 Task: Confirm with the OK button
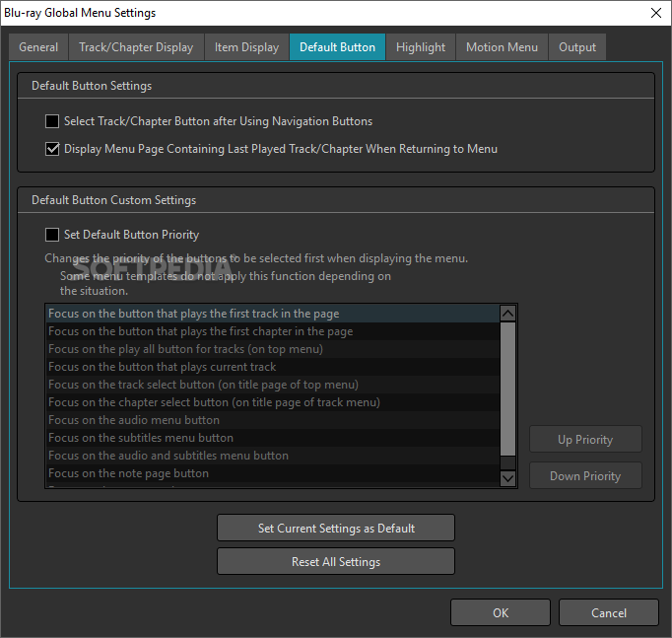pos(501,612)
